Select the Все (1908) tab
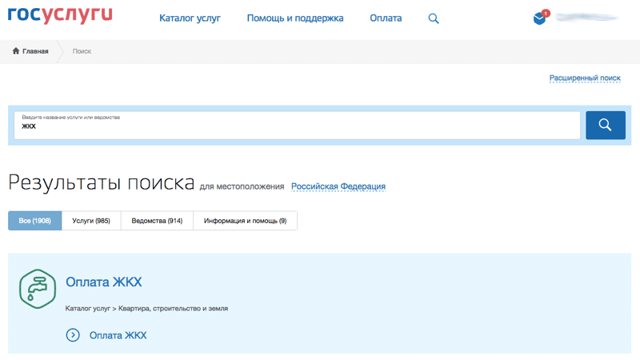640x360 pixels. pos(35,220)
